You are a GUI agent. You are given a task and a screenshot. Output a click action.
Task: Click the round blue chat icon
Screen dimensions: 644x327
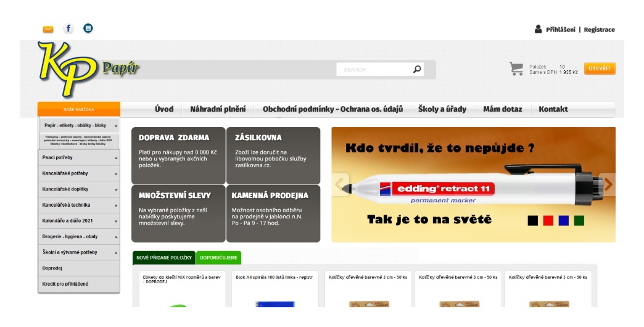[x=88, y=28]
